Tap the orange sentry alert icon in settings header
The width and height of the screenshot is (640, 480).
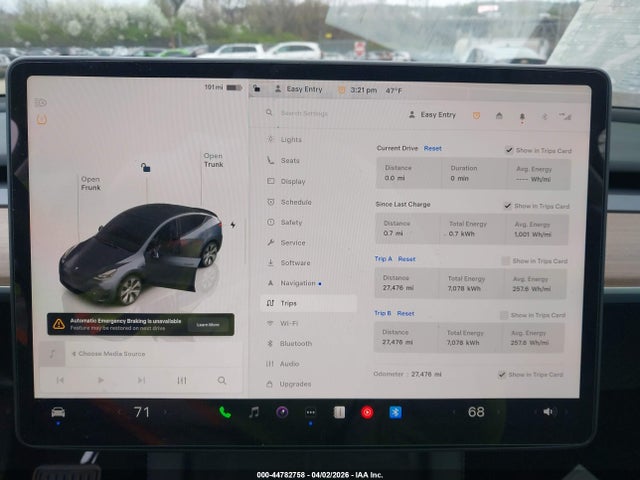(476, 116)
